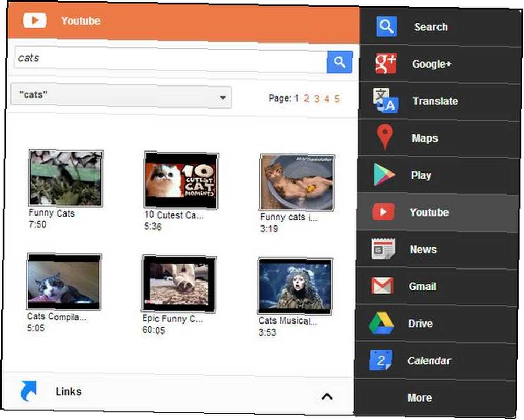Click the Youtube logo in orange header
Viewport: 524px width, 420px height.
click(35, 20)
